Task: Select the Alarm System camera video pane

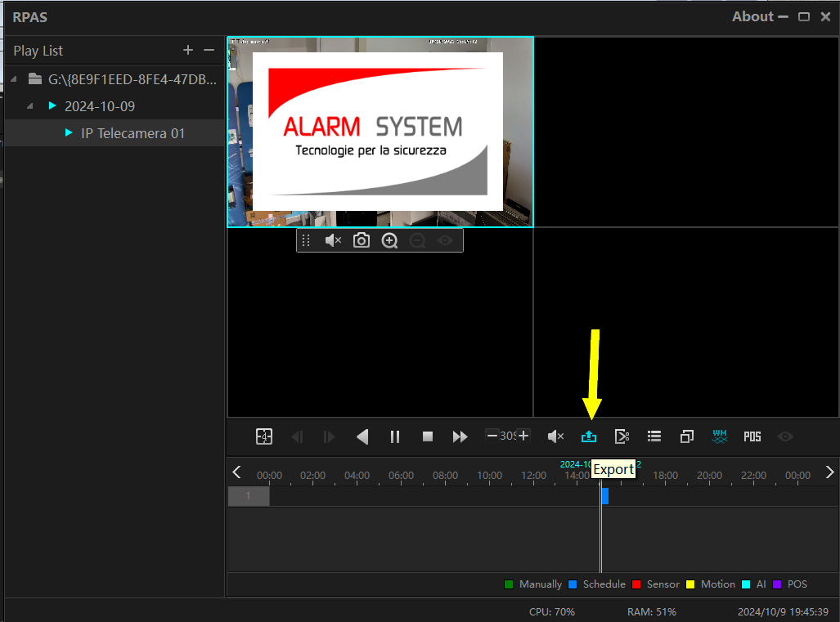Action: point(380,132)
